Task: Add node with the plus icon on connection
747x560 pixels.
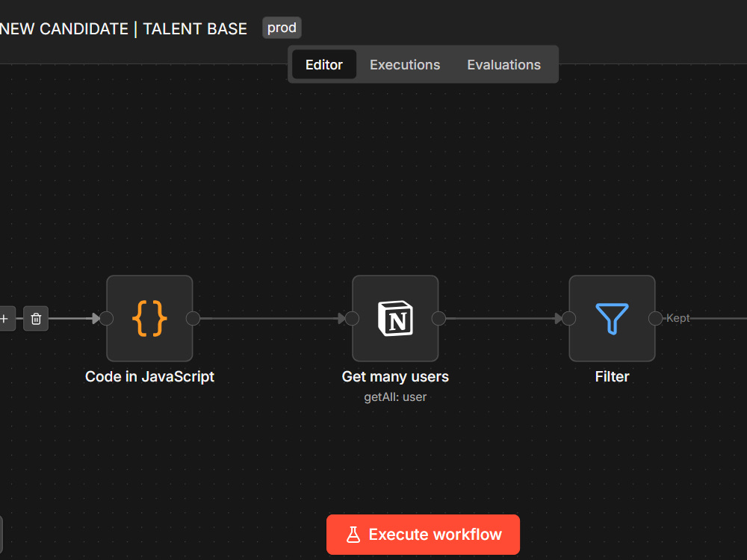Action: pyautogui.click(x=6, y=319)
